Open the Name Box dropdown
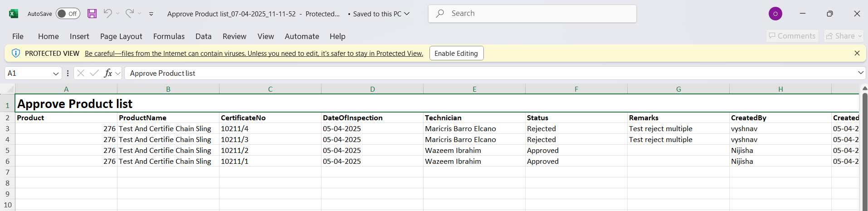This screenshot has width=868, height=211. click(56, 74)
